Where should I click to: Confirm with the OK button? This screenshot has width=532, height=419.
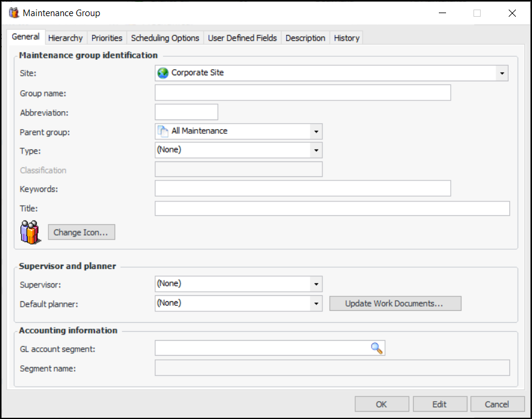382,404
